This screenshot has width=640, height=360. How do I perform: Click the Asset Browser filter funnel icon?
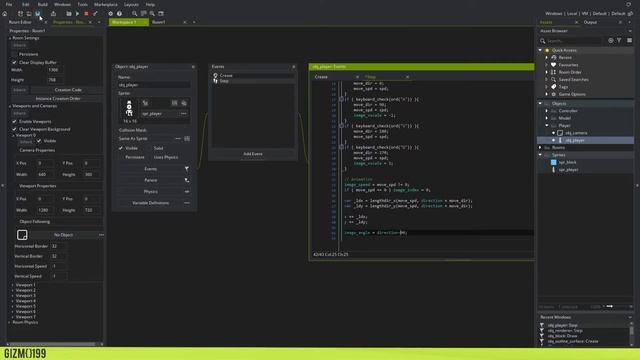pyautogui.click(x=619, y=40)
